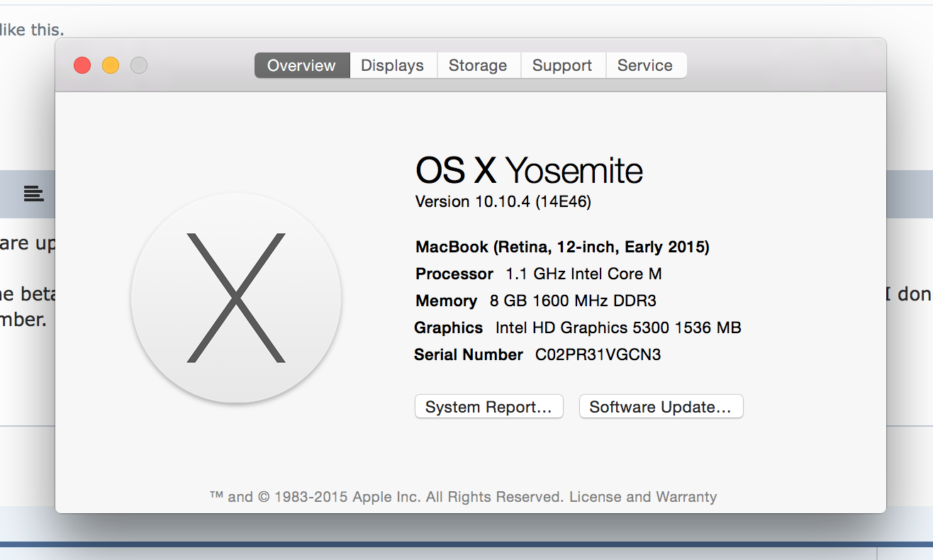Click Intel HD Graphics 5300 1536 MB value
This screenshot has height=560, width=933.
(x=618, y=327)
